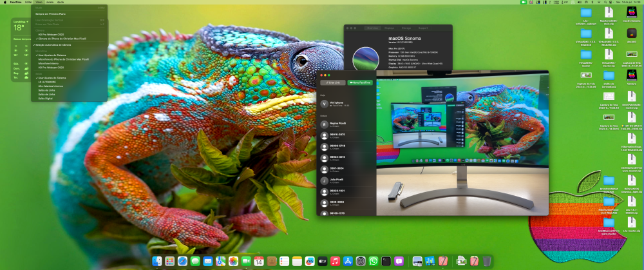Click the FaceTime camera preview video

462,143
